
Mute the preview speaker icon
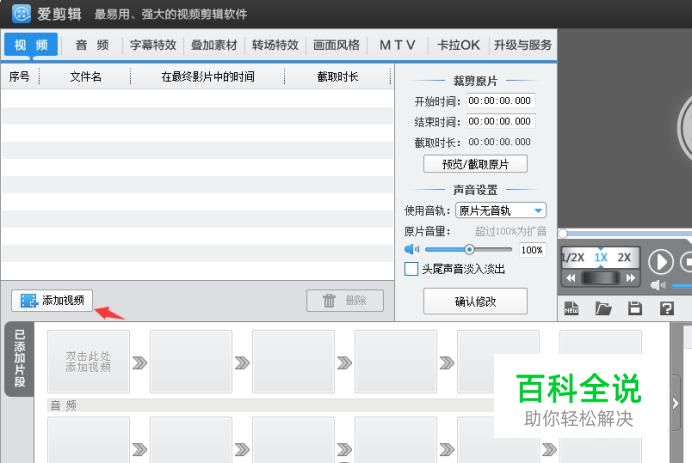[x=658, y=286]
